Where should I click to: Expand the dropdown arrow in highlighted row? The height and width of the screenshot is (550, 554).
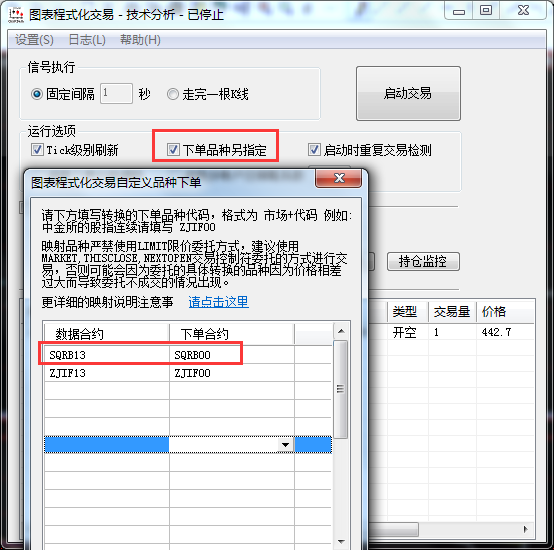point(285,445)
